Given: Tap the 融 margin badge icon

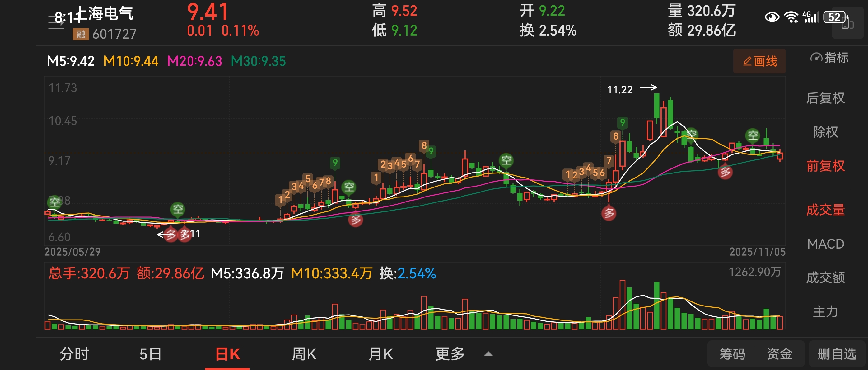Looking at the screenshot, I should click(81, 34).
